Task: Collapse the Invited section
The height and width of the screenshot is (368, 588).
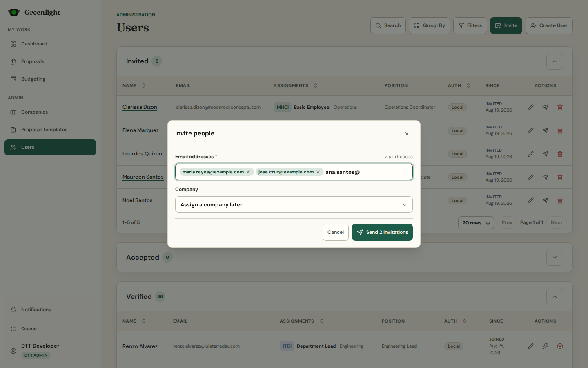Action: pos(555,61)
